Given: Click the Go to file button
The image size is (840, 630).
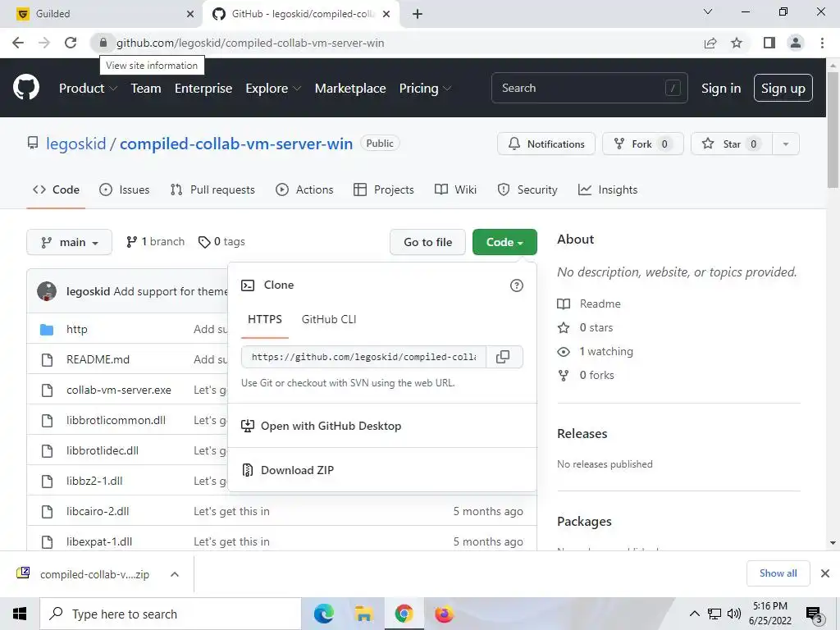Looking at the screenshot, I should [x=427, y=242].
